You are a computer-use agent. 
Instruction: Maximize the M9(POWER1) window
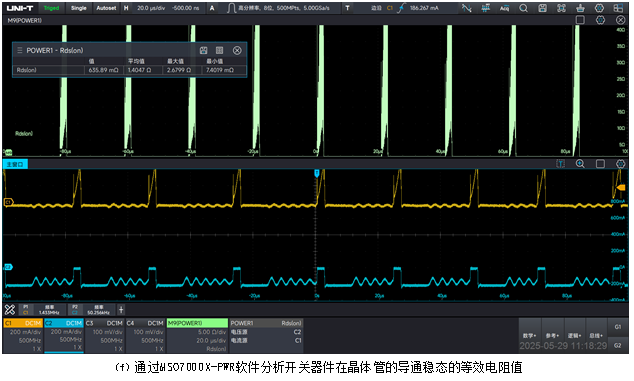tap(580, 20)
